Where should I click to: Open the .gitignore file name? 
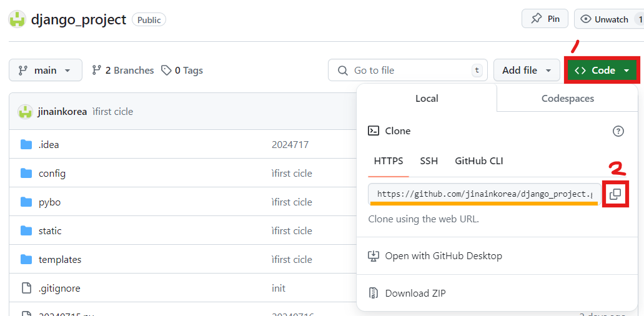point(59,288)
